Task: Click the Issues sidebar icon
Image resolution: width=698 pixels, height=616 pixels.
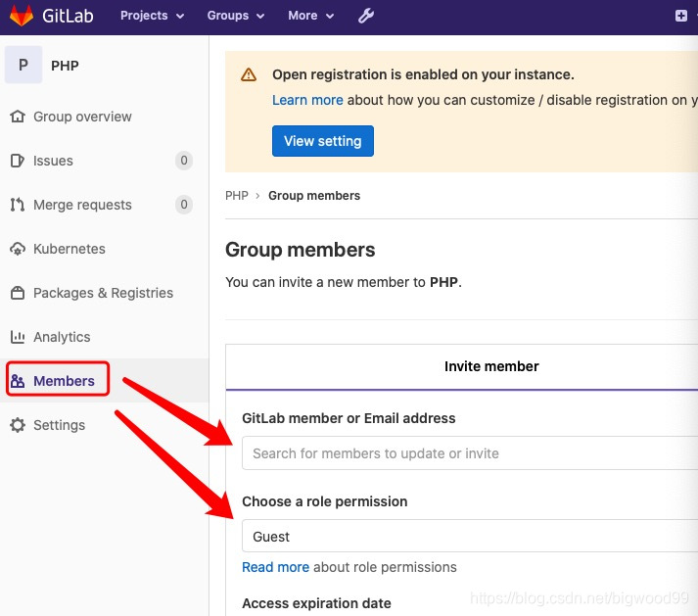Action: [18, 161]
